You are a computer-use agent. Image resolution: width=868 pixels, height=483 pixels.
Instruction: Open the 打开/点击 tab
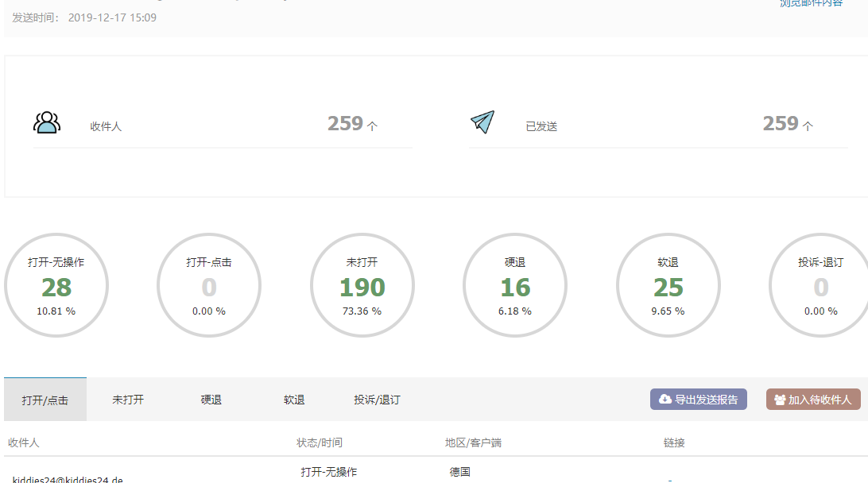[x=45, y=400]
